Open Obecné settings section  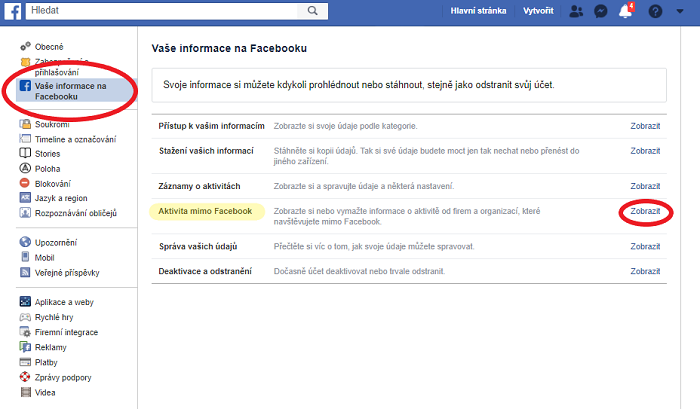point(49,47)
